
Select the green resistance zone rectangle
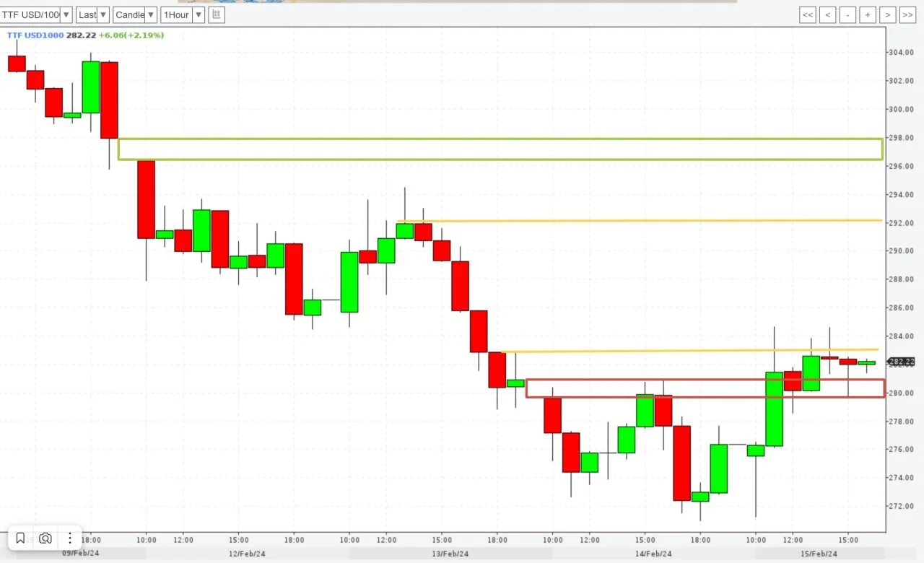click(500, 149)
